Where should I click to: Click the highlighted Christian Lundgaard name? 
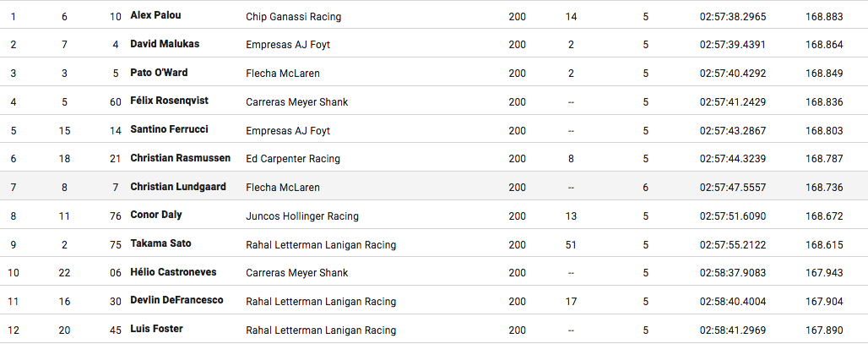(x=177, y=187)
